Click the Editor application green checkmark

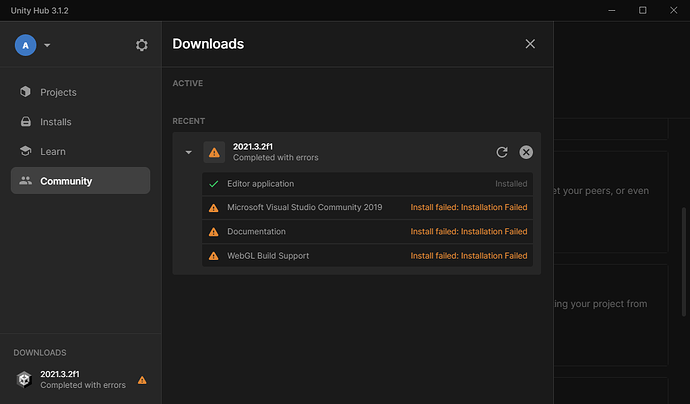pos(213,184)
